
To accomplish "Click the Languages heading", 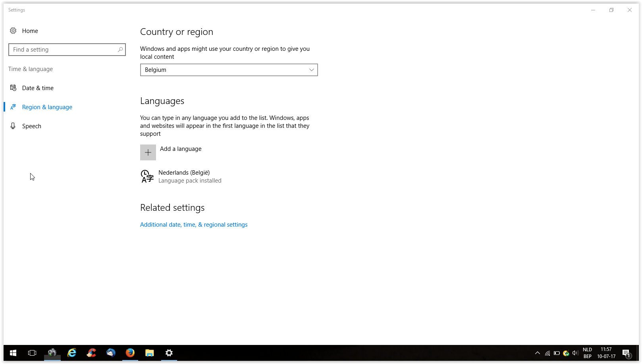I will tap(162, 101).
